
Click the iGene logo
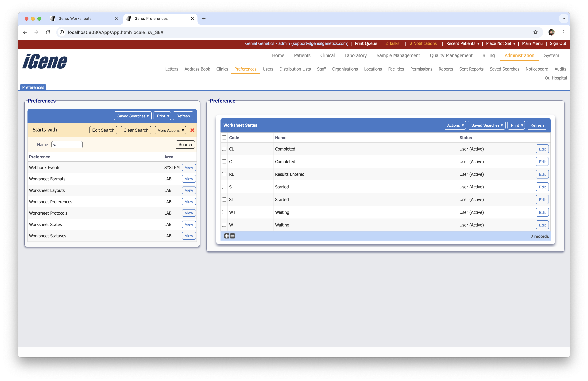click(45, 61)
